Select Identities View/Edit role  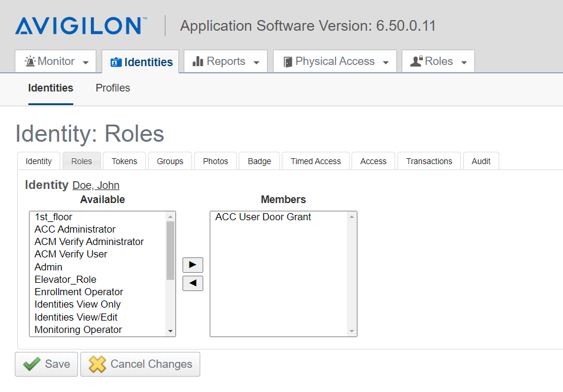click(x=97, y=318)
